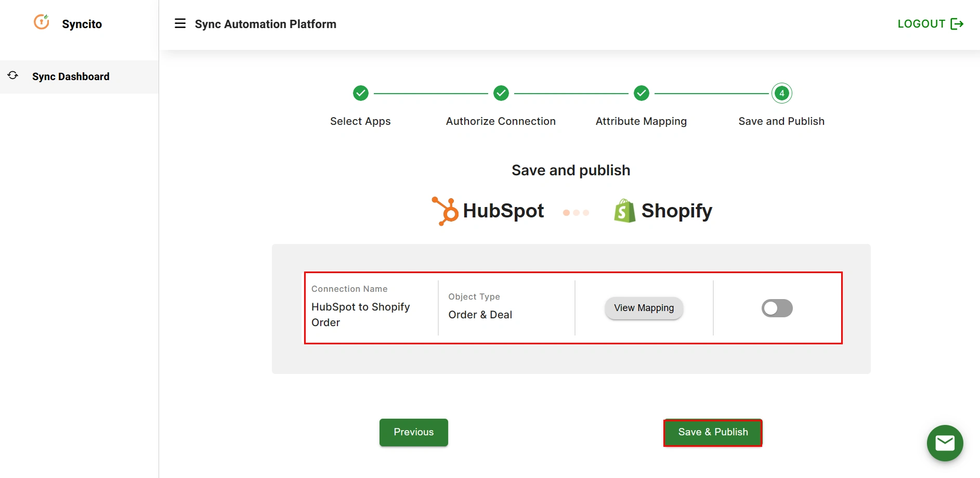Open the Sync Dashboard sidebar item
Image resolution: width=980 pixels, height=478 pixels.
coord(71,76)
